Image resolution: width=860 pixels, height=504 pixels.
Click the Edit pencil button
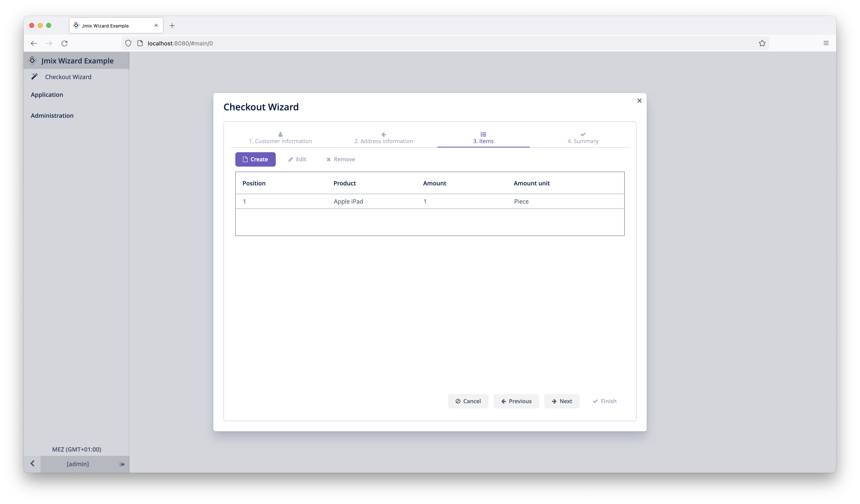point(297,159)
